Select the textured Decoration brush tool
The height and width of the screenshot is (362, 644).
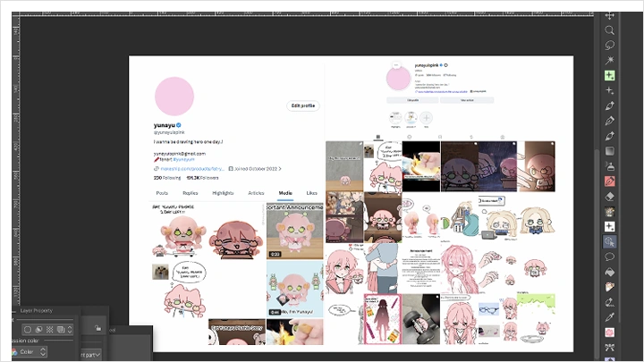point(609,212)
